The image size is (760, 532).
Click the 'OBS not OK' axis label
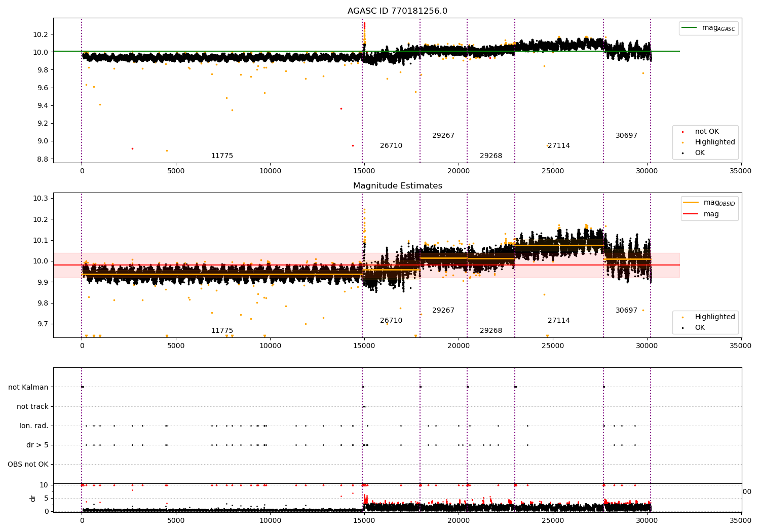28,465
